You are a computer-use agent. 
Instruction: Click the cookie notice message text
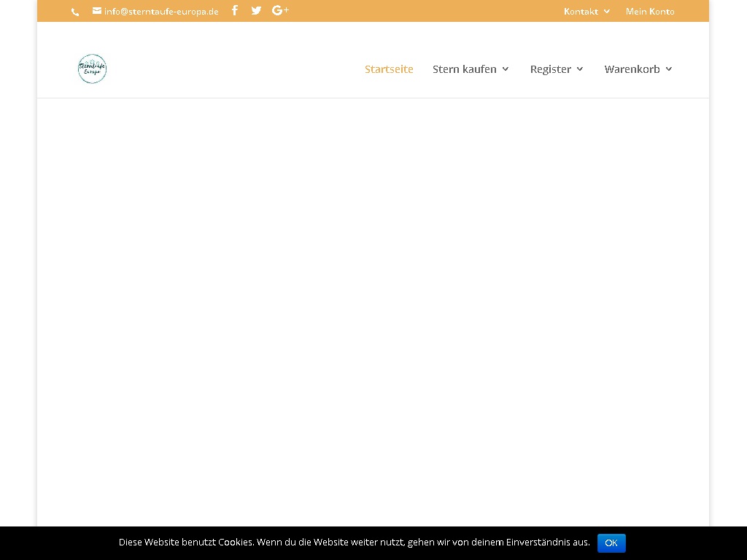tap(354, 542)
